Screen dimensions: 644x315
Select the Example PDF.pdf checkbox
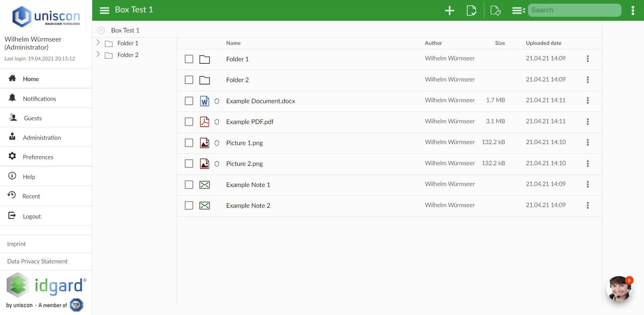tap(189, 122)
